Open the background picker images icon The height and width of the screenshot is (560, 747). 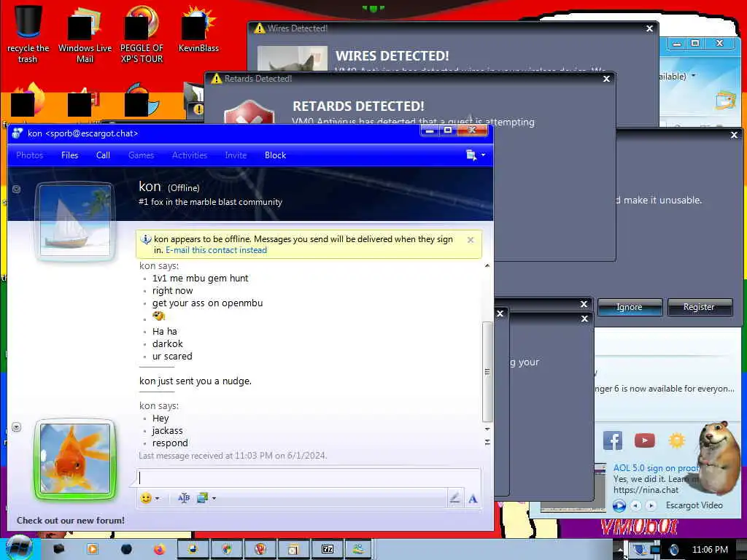point(203,498)
